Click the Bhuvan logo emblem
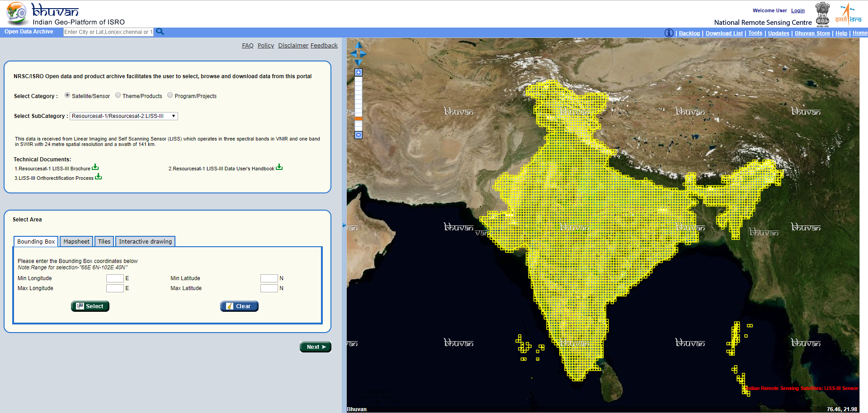This screenshot has width=868, height=413. coord(17,13)
